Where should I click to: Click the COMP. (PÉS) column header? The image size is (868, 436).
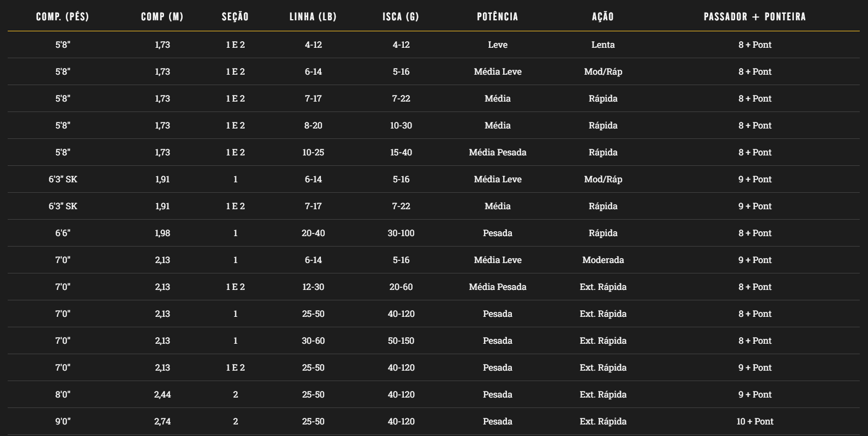pos(63,17)
